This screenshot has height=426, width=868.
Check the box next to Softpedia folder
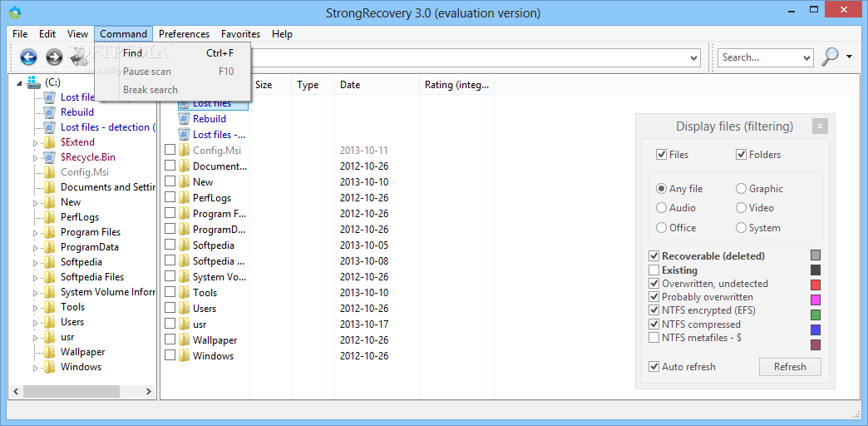point(170,245)
